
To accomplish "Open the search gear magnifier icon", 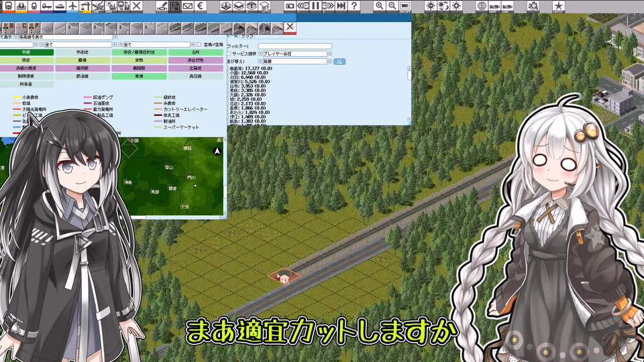I will [533, 6].
